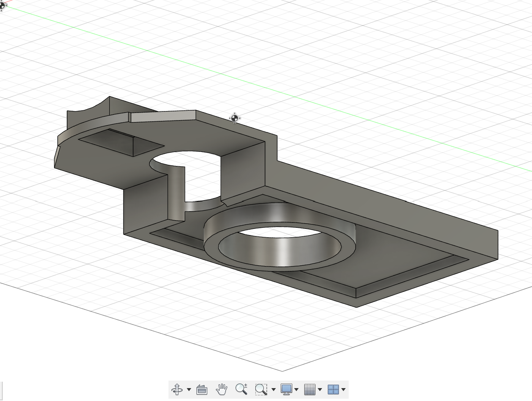The height and width of the screenshot is (401, 532).
Task: Click the origin point marker
Action: (x=2, y=5)
